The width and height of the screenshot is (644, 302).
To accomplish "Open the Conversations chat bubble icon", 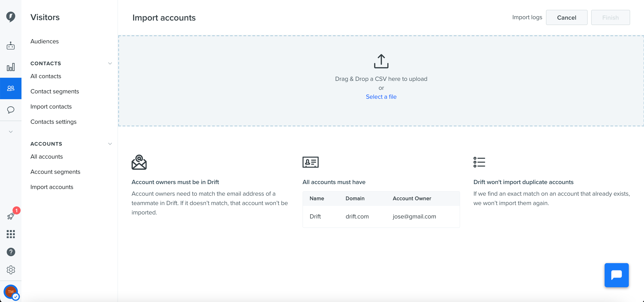I will pyautogui.click(x=11, y=110).
